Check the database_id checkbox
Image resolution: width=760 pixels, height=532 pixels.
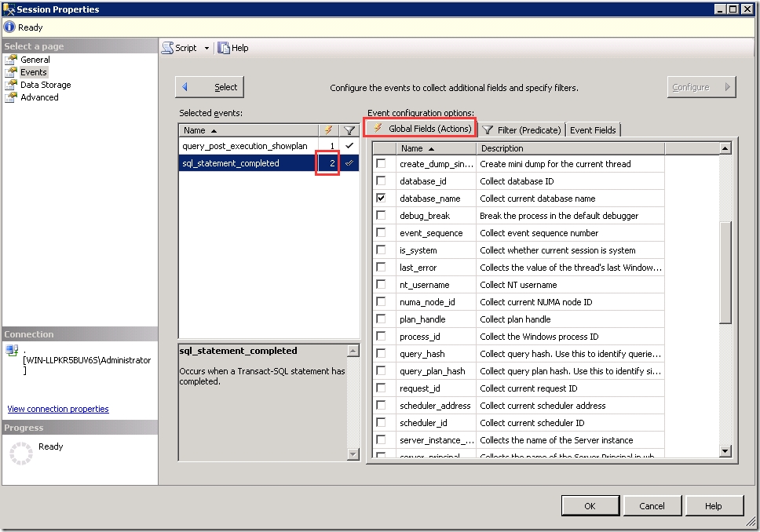click(x=381, y=180)
